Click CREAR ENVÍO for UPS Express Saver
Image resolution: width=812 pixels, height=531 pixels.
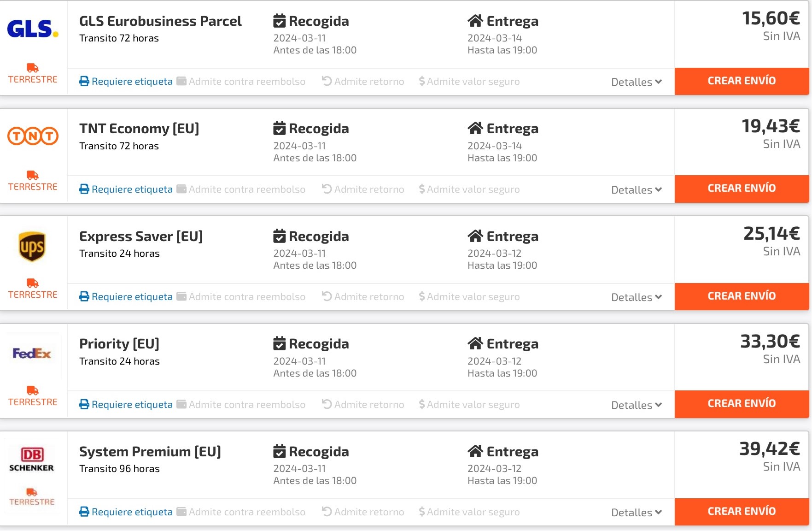742,296
